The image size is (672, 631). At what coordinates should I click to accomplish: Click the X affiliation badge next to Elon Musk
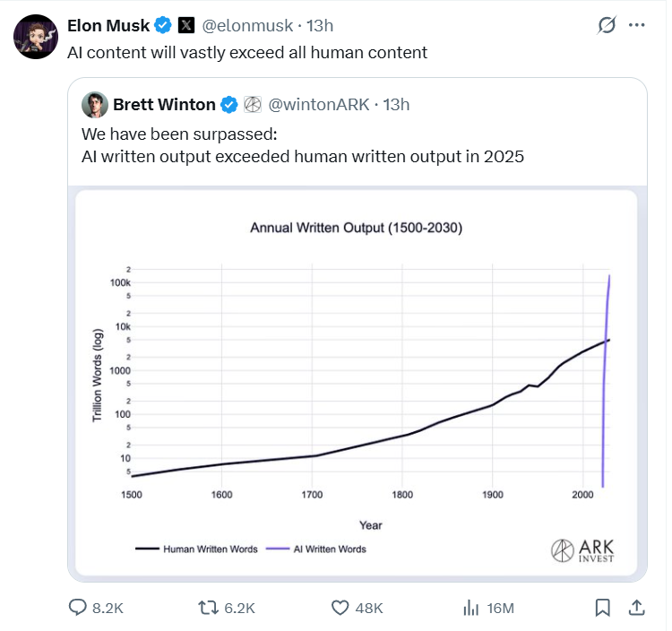click(x=186, y=25)
